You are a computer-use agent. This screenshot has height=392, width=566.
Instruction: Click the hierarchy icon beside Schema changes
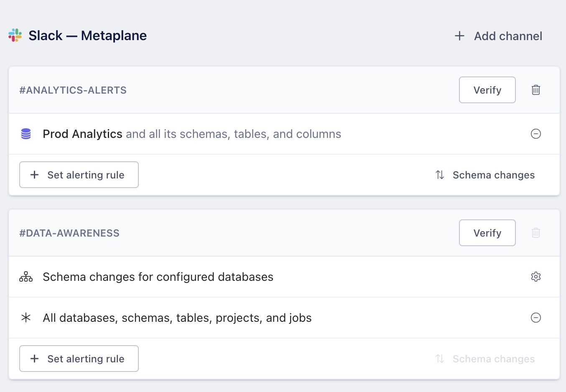point(26,277)
